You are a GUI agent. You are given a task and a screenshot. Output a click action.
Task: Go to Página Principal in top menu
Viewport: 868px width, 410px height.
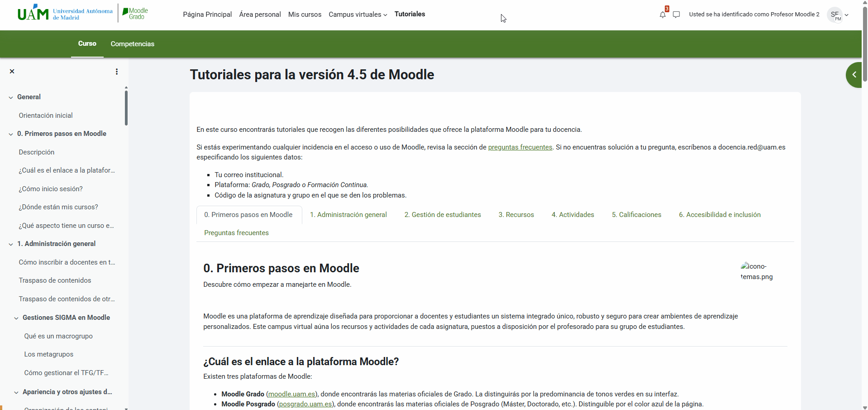[x=207, y=14]
